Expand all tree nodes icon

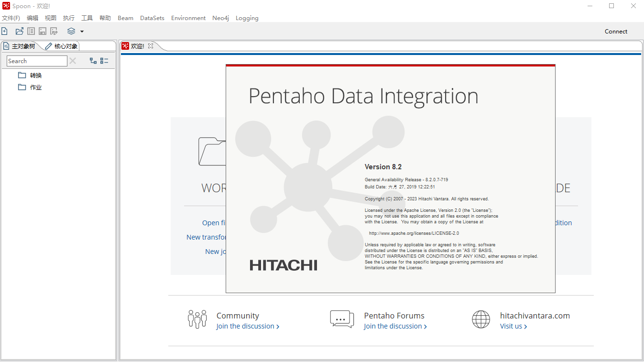[x=93, y=61]
